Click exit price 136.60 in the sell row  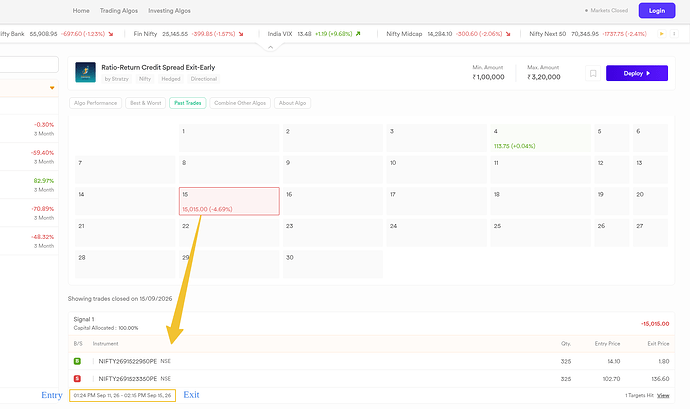click(660, 379)
